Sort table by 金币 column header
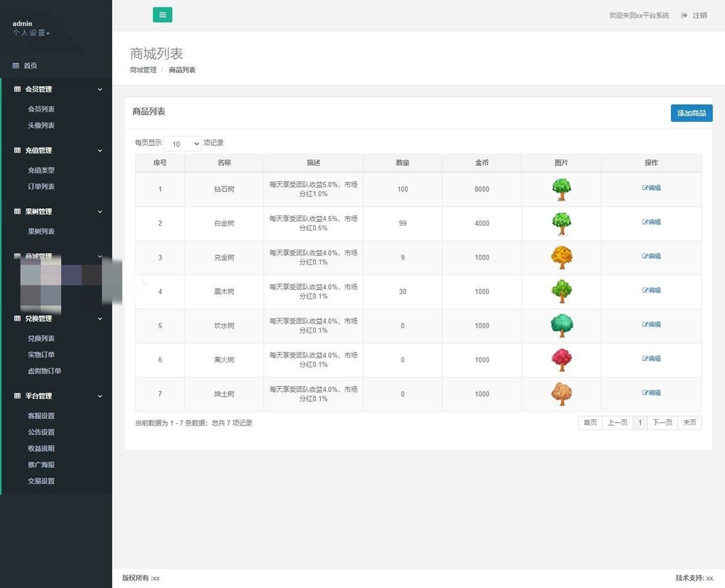The width and height of the screenshot is (725, 588). point(481,163)
